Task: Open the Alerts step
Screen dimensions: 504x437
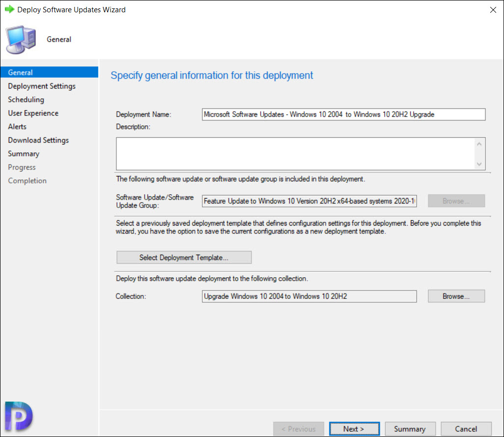Action: coord(17,127)
